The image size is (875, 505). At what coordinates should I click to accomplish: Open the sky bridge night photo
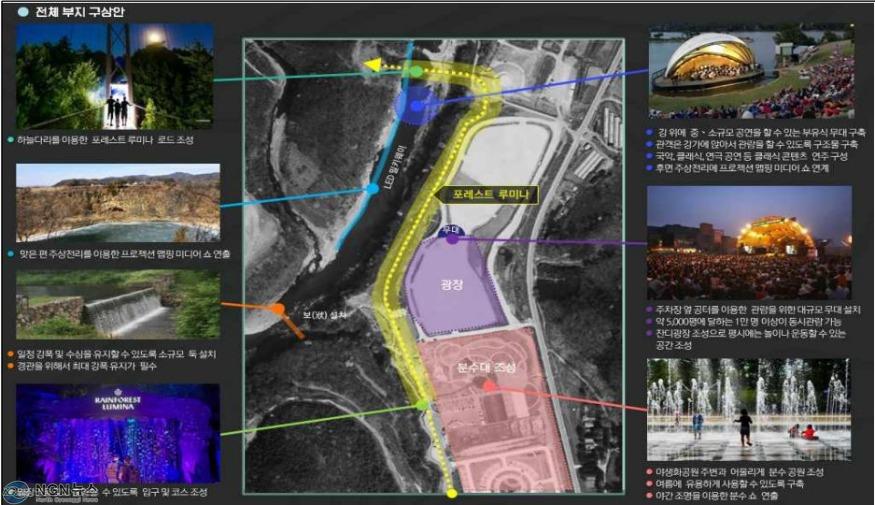point(114,76)
